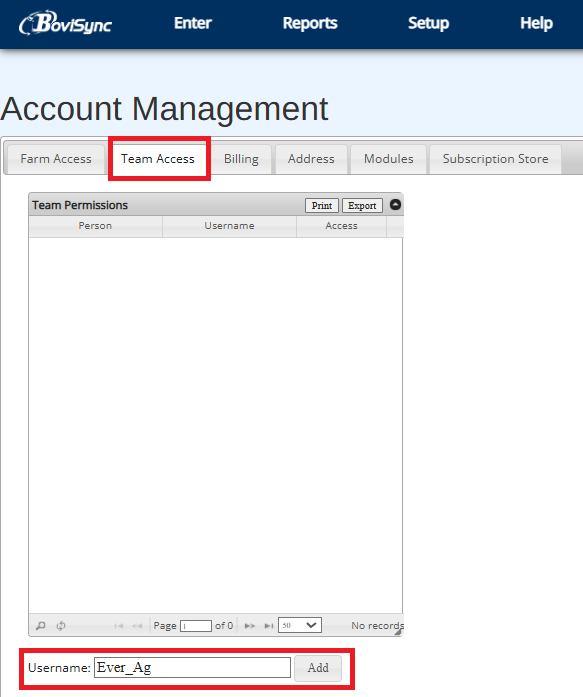
Task: Open the Reports menu
Action: coord(310,23)
